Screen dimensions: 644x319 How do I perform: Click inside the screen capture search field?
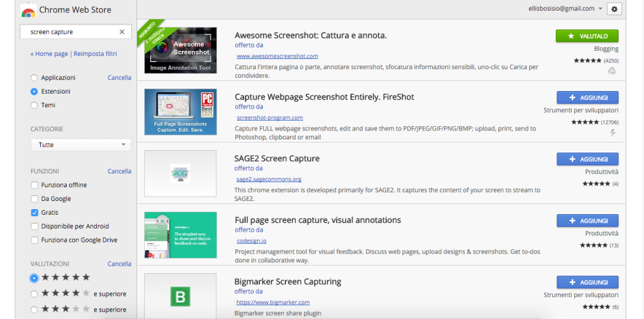[69, 32]
